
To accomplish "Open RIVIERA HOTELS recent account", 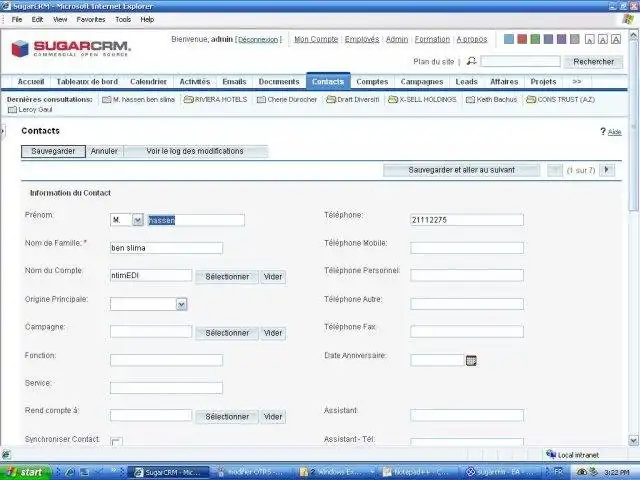I will [216, 100].
